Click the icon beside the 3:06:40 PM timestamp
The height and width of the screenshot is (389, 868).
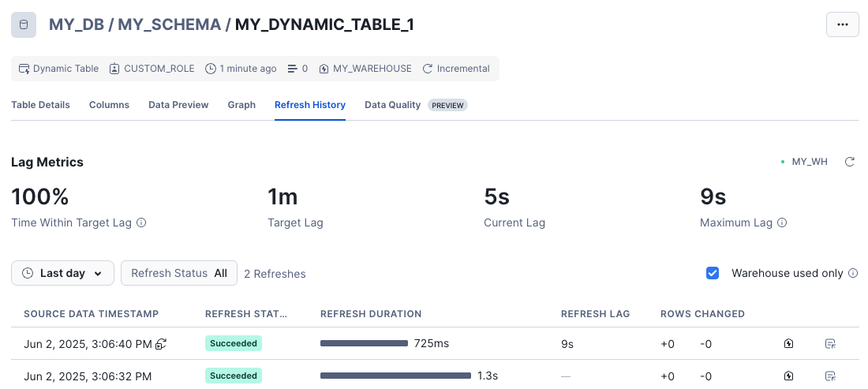coord(161,343)
